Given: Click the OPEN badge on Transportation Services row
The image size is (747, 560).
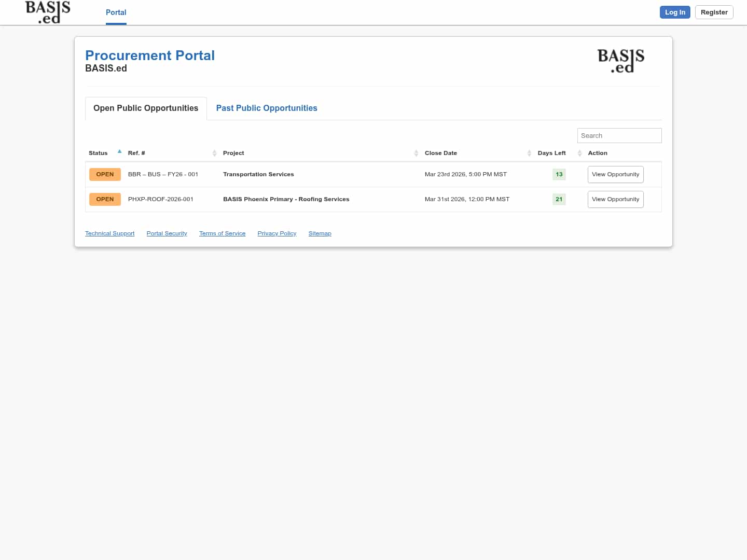Looking at the screenshot, I should (105, 174).
